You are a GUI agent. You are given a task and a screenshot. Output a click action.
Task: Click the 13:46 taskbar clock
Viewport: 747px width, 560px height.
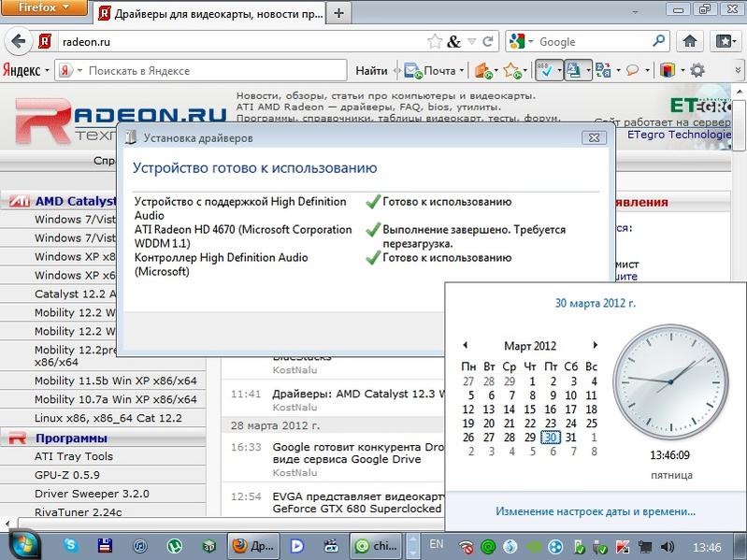click(x=707, y=547)
